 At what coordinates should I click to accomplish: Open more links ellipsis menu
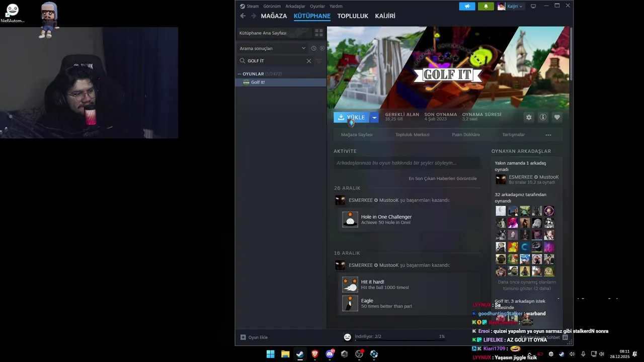[548, 135]
